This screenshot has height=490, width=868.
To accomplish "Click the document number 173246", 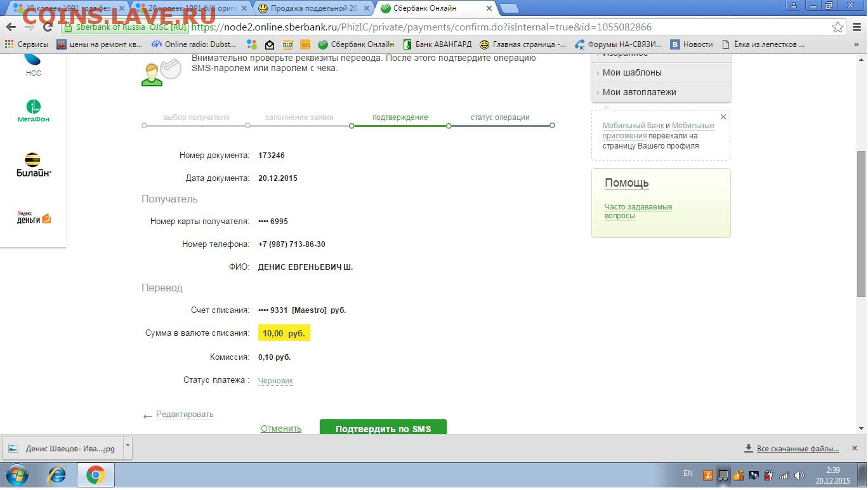I will tap(272, 156).
